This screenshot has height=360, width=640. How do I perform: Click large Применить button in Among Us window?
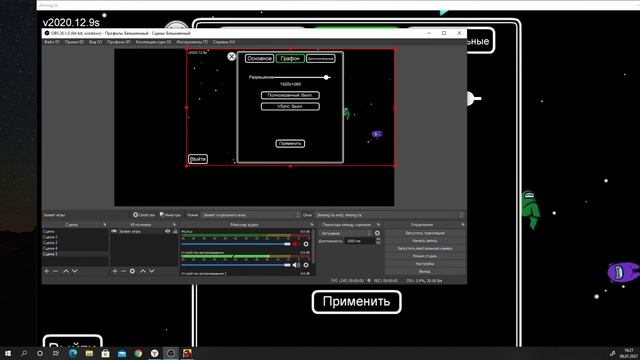pos(356,302)
